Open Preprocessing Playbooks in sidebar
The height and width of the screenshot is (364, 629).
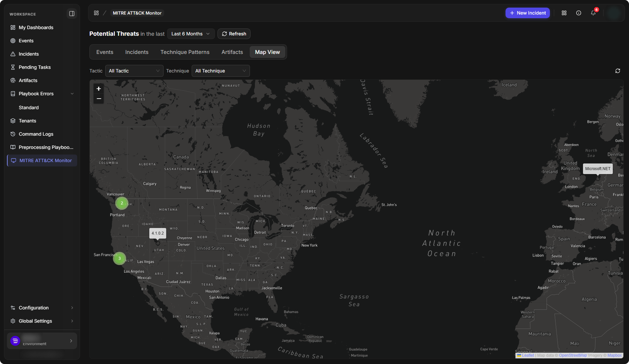42,147
